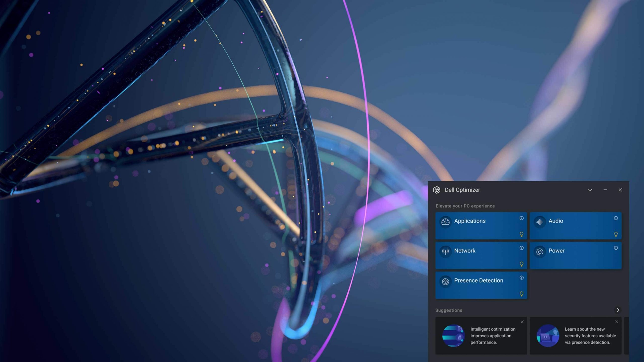Click the Audio lightbulb tip icon
This screenshot has width=644, height=362.
point(616,234)
